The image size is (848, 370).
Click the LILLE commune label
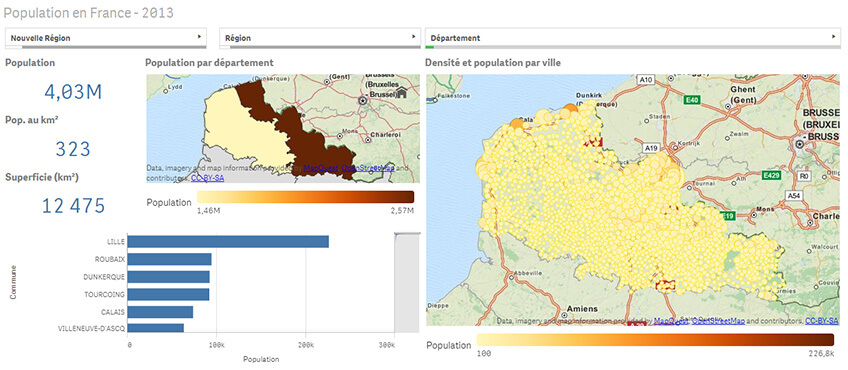tap(116, 242)
